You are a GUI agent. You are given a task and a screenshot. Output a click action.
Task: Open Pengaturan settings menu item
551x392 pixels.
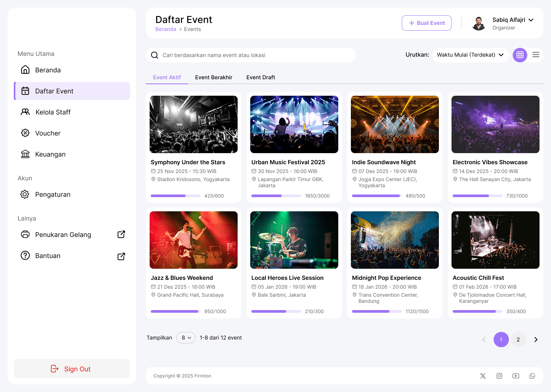coord(72,194)
